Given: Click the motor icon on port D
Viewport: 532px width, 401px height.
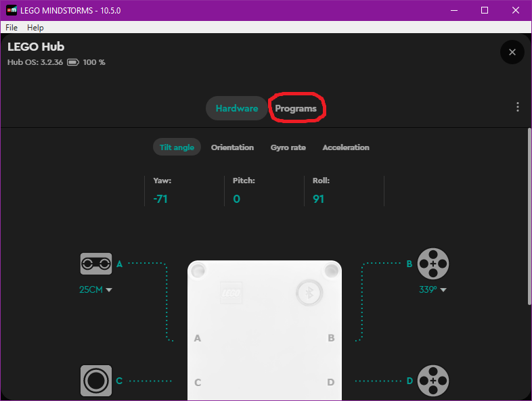Looking at the screenshot, I should point(433,381).
